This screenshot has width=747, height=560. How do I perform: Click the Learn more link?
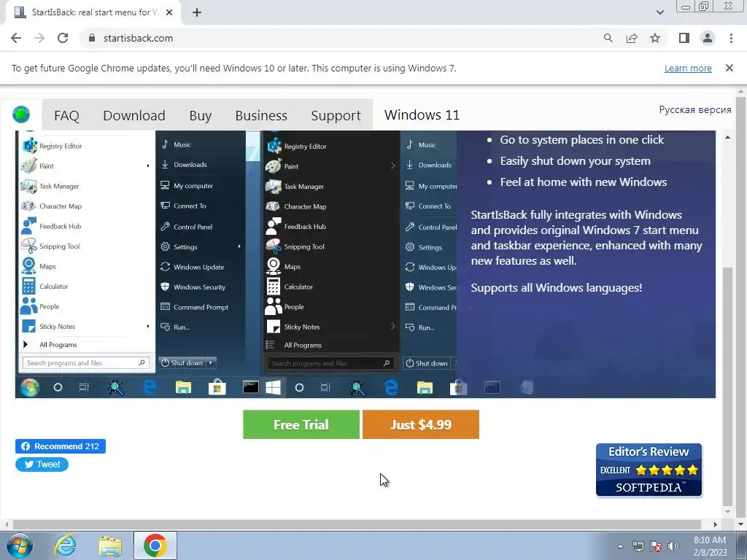point(688,68)
